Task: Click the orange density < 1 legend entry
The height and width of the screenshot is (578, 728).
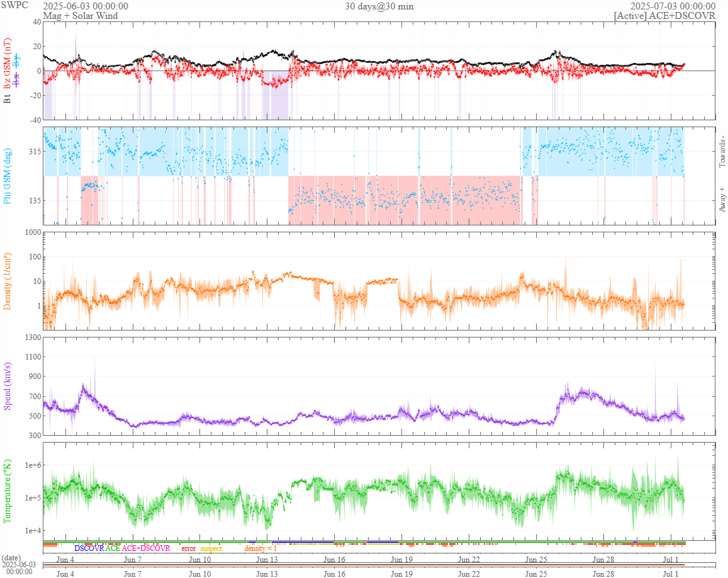Action: (260, 548)
